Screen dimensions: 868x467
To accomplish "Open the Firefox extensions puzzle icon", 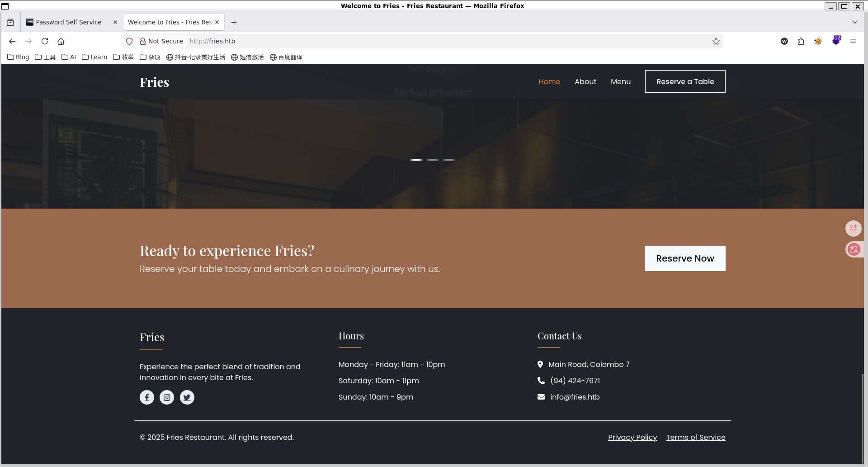I will pos(801,41).
